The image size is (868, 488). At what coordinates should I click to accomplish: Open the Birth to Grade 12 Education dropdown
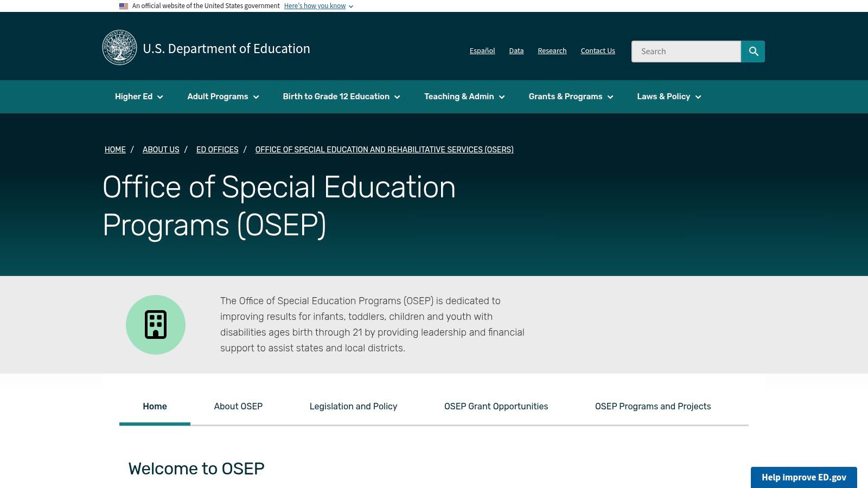pos(341,97)
